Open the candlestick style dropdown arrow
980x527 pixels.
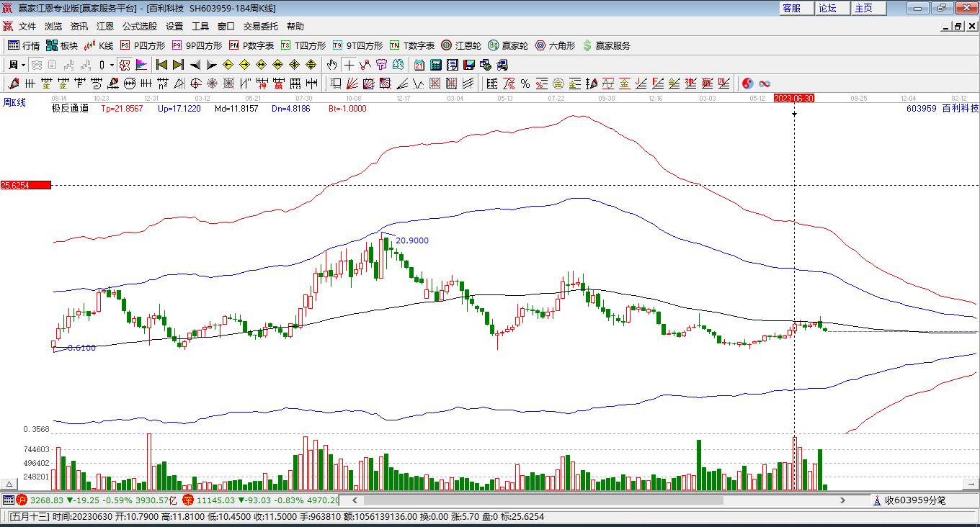112,65
